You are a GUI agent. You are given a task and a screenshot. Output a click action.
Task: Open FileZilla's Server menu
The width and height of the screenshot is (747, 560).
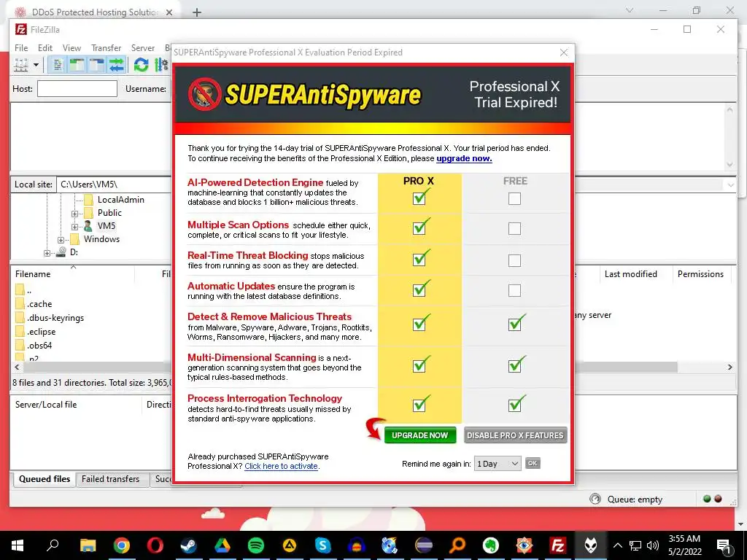143,48
